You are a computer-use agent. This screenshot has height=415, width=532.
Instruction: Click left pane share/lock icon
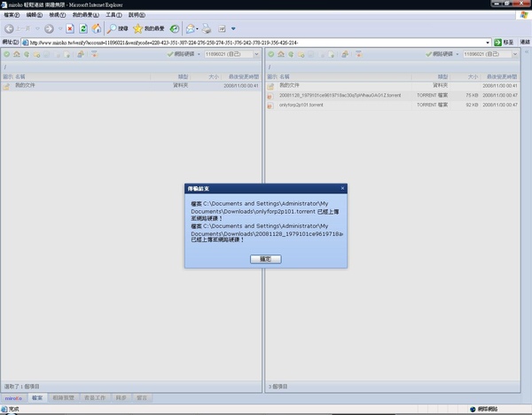point(81,54)
